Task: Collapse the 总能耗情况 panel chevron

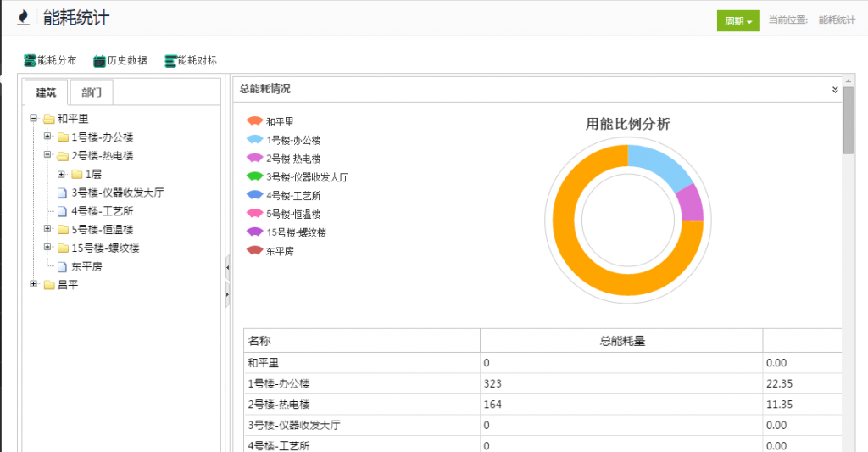Action: click(x=835, y=90)
